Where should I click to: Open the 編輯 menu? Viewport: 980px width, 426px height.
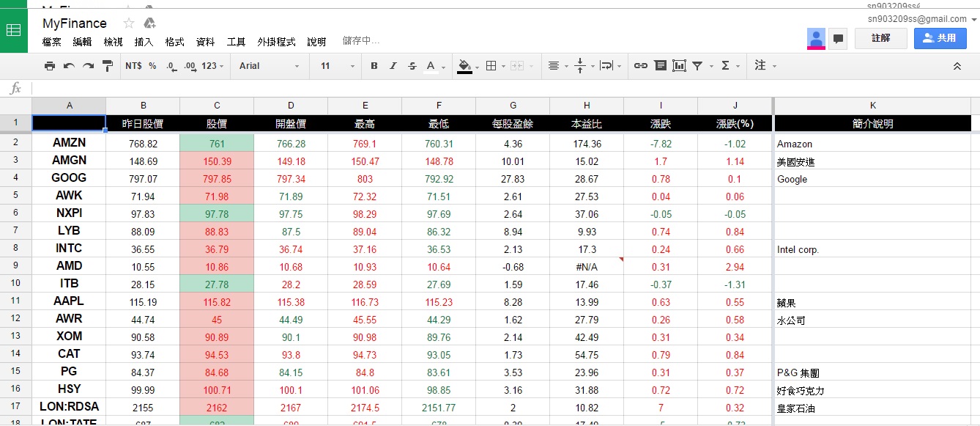pos(83,42)
